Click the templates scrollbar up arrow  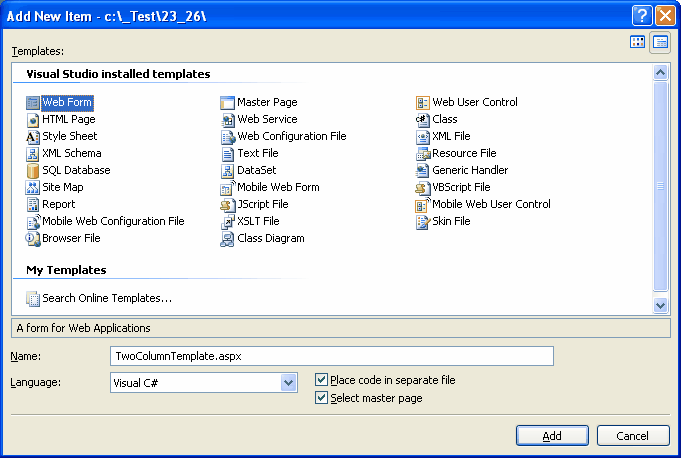[660, 72]
